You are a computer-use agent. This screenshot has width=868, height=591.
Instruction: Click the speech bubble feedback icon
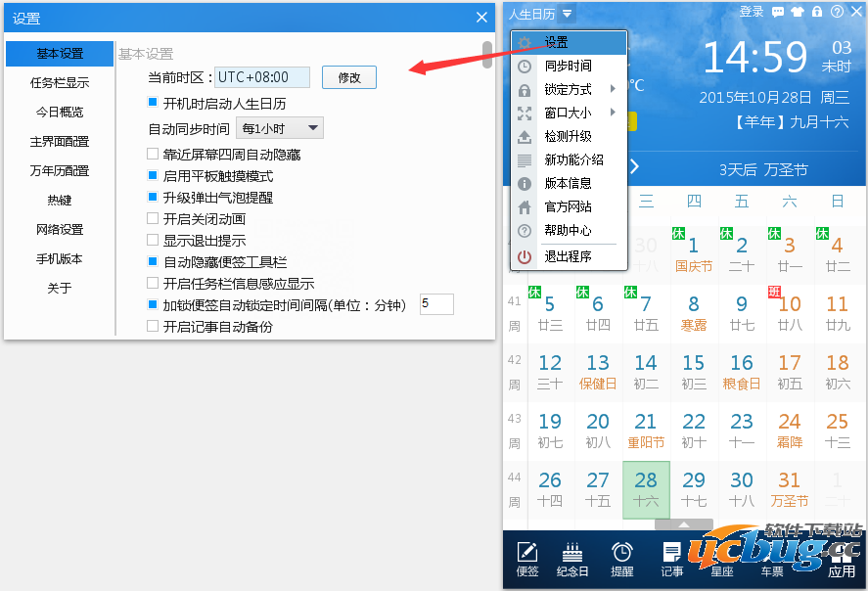click(x=778, y=13)
